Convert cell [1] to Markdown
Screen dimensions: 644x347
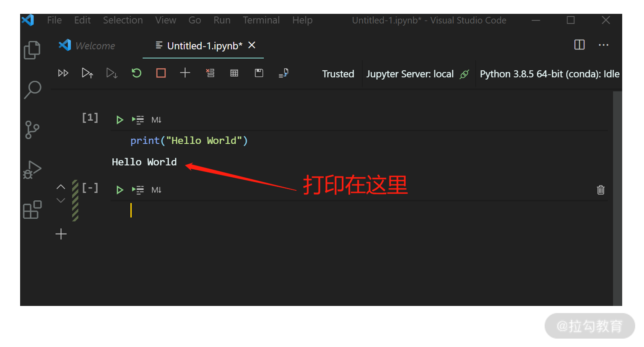coord(156,120)
